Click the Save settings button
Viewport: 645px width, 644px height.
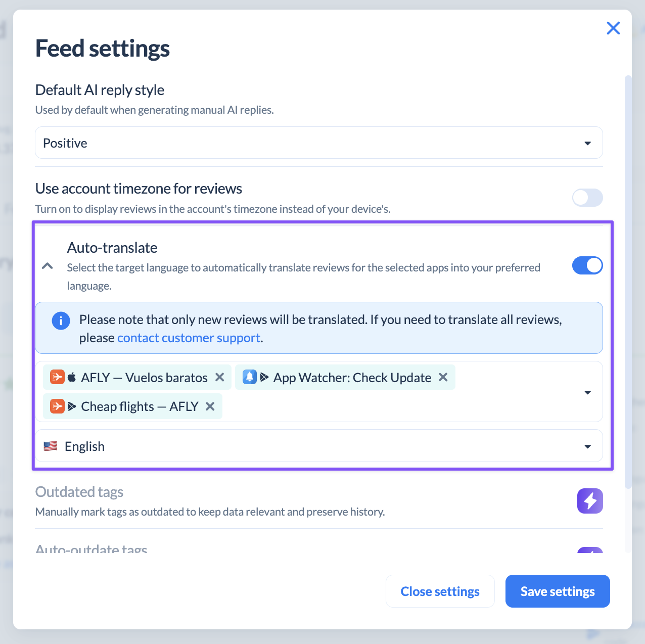coord(558,591)
